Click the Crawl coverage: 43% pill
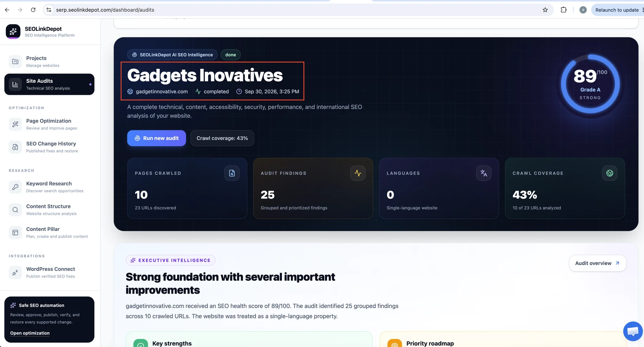This screenshot has width=644, height=347. click(222, 138)
